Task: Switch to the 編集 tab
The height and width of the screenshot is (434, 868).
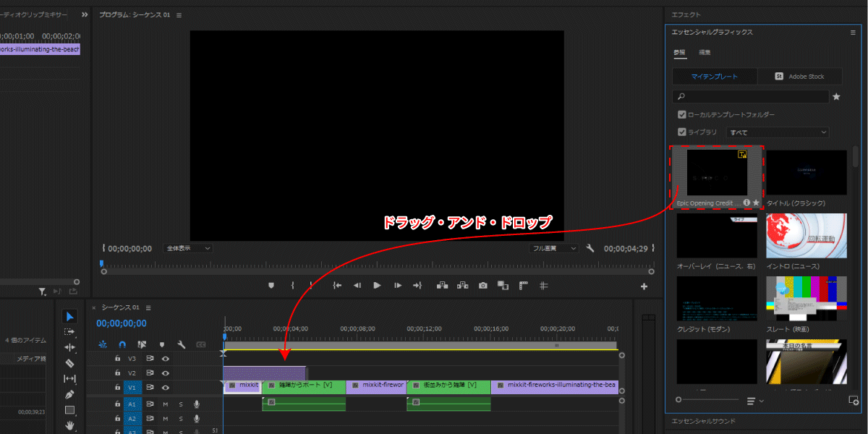Action: click(x=705, y=52)
